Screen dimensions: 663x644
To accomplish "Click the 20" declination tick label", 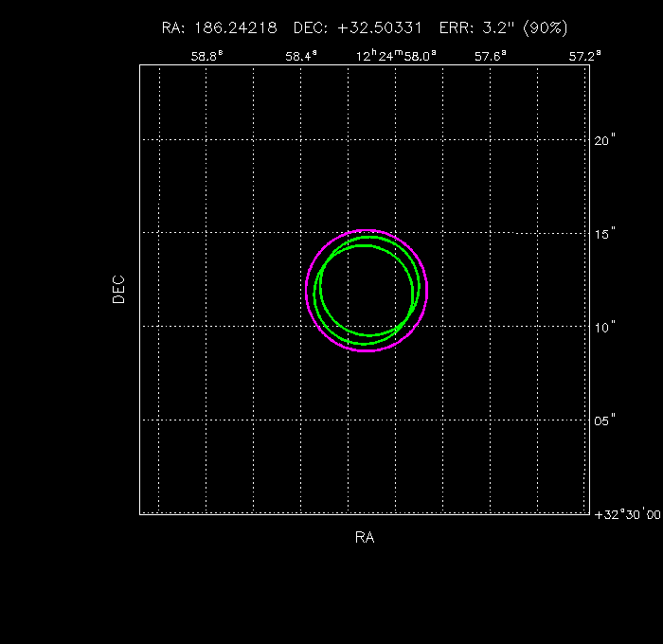I will tap(605, 140).
